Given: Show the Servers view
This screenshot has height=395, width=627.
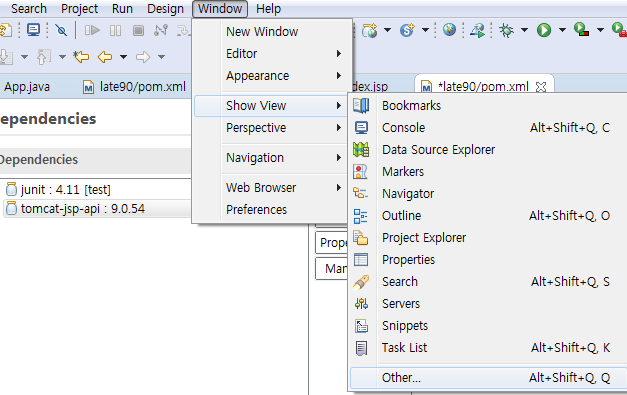Looking at the screenshot, I should tap(488, 303).
